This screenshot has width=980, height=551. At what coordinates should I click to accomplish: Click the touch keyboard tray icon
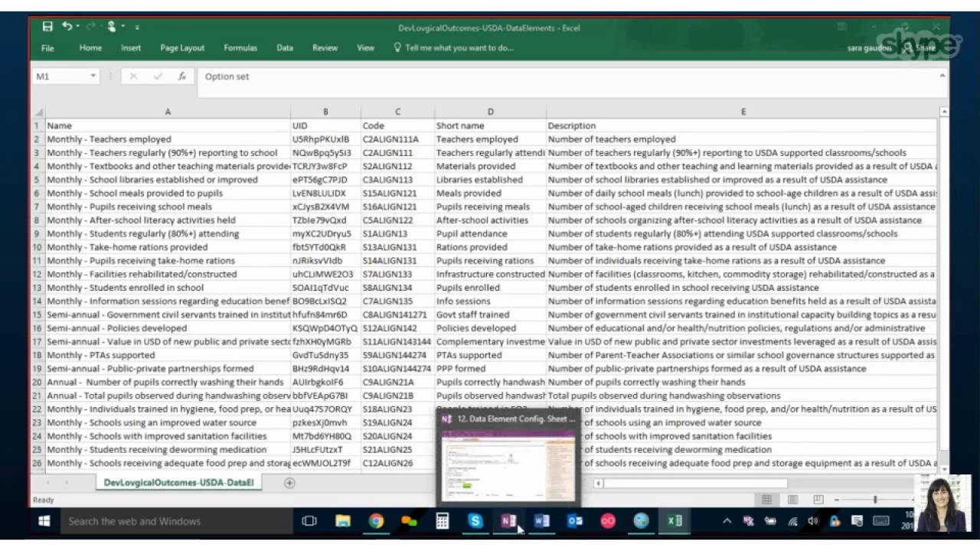tap(881, 521)
